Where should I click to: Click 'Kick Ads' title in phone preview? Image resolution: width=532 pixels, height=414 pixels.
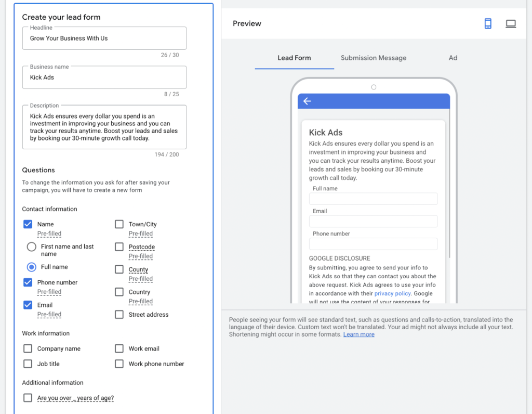pos(326,133)
